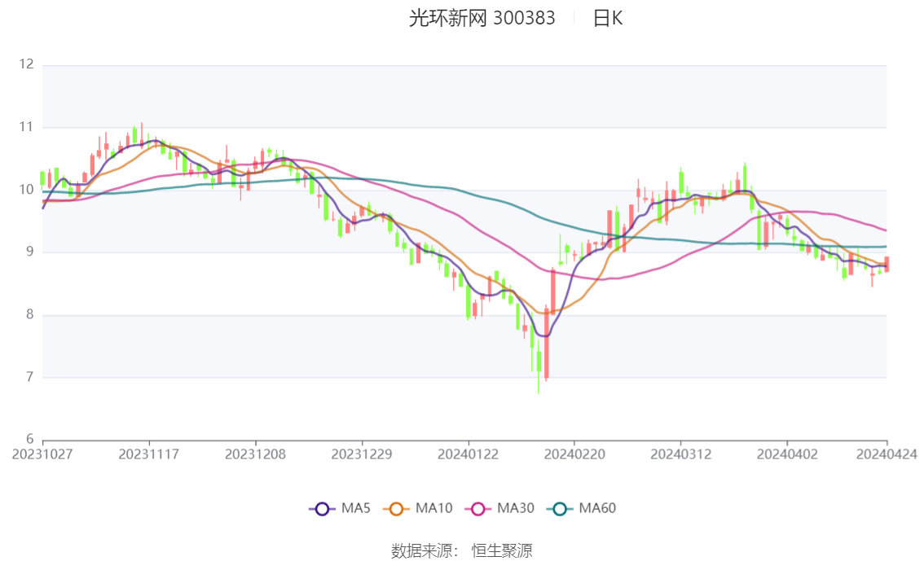924x561 pixels.
Task: Toggle the MA5 legend marker circle
Action: pyautogui.click(x=322, y=509)
